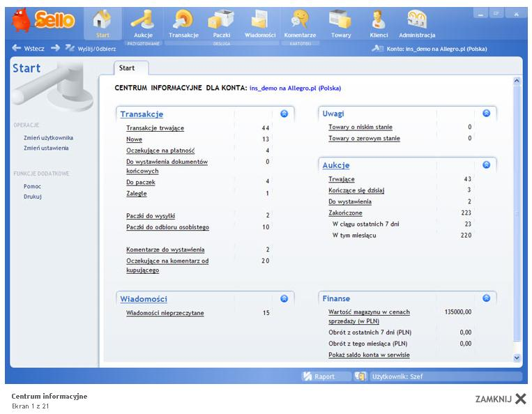This screenshot has height=414, width=532.
Task: Open the Towary module icon
Action: (340, 21)
